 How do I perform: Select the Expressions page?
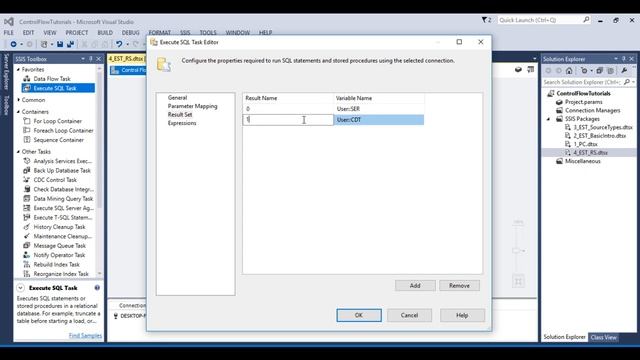(182, 123)
